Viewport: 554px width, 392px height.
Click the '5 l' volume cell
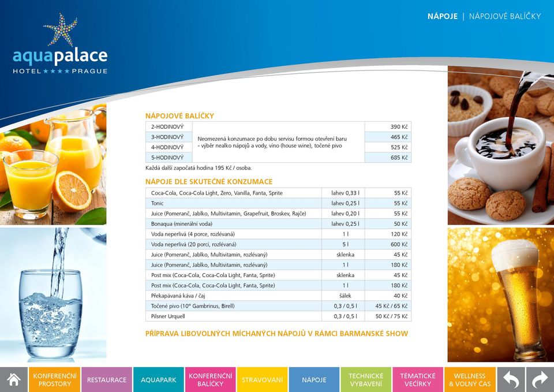coord(343,244)
